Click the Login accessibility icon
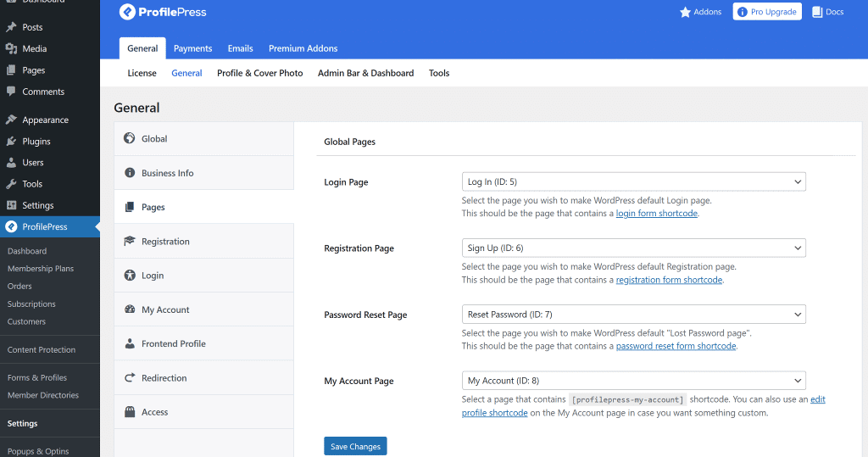The height and width of the screenshot is (457, 868). pyautogui.click(x=130, y=276)
